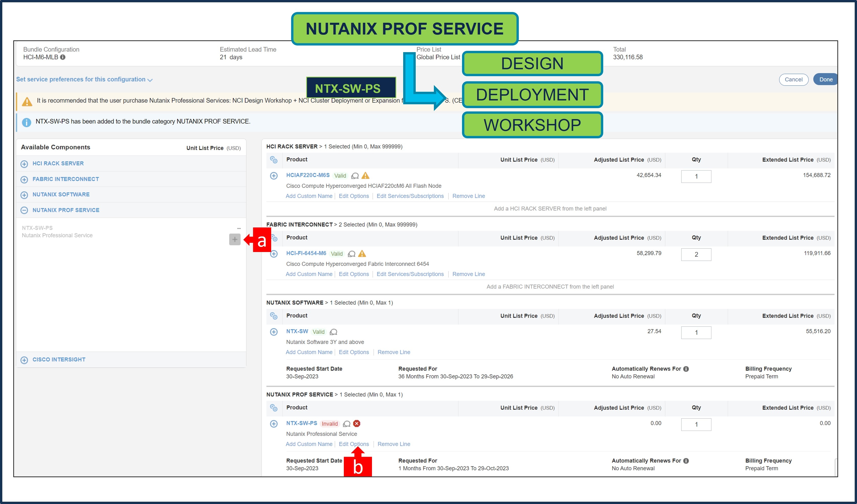Expand CISCO INTERSIGHT category
The height and width of the screenshot is (504, 857).
pyautogui.click(x=24, y=360)
